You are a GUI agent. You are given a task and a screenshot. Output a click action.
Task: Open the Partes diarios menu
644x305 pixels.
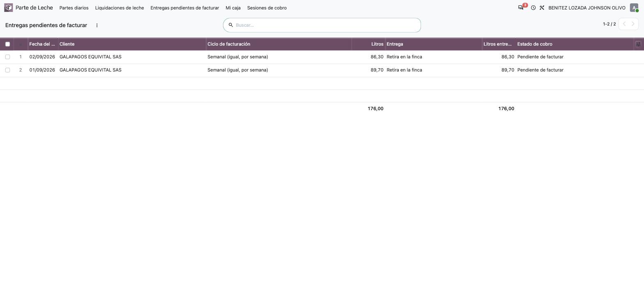(74, 8)
